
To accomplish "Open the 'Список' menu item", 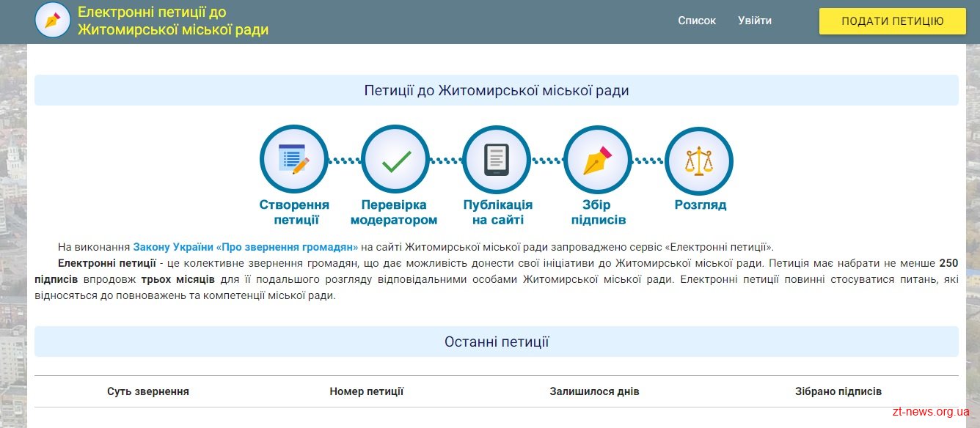I will [697, 21].
